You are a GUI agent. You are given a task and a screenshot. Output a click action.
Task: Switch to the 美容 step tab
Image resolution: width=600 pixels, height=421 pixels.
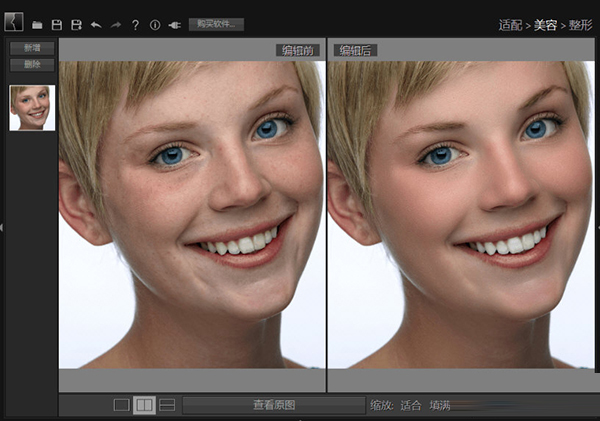pyautogui.click(x=545, y=23)
